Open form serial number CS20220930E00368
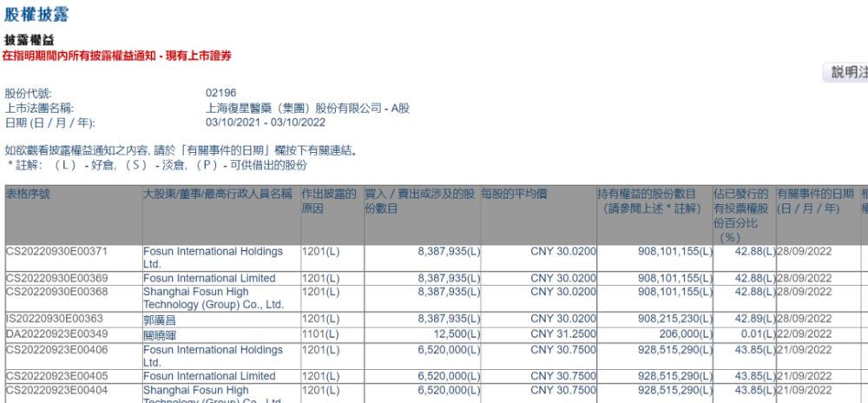 tap(58, 292)
